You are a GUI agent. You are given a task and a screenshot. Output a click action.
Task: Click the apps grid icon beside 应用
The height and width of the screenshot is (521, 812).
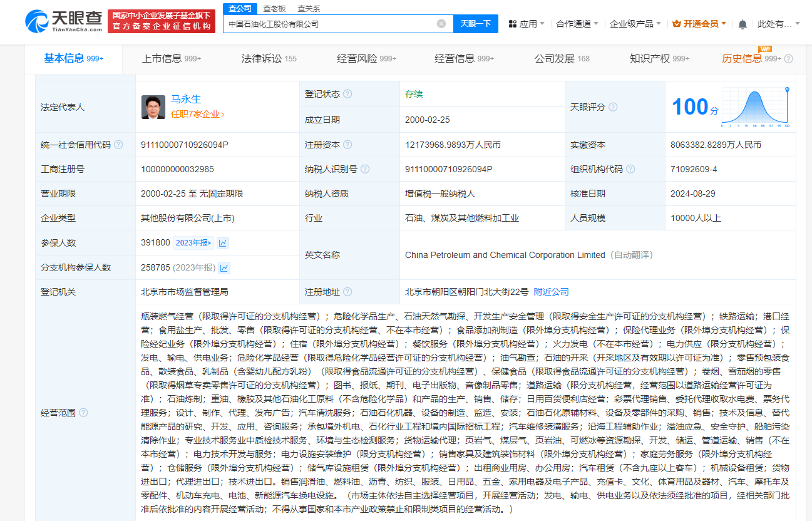512,23
